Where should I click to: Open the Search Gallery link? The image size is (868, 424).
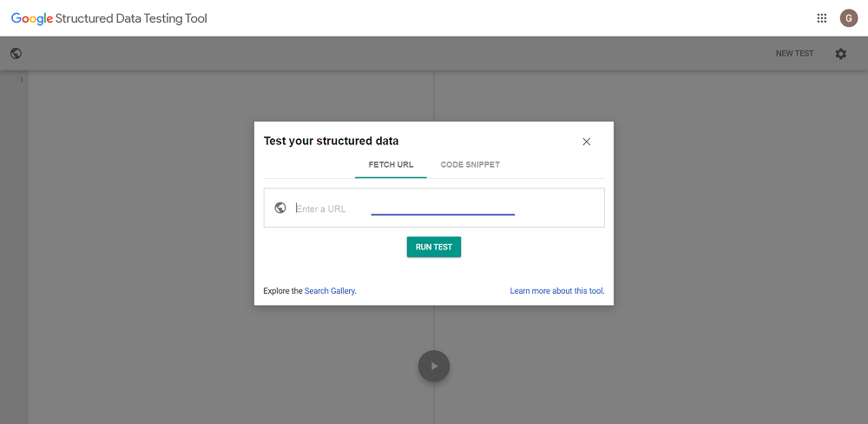(329, 290)
